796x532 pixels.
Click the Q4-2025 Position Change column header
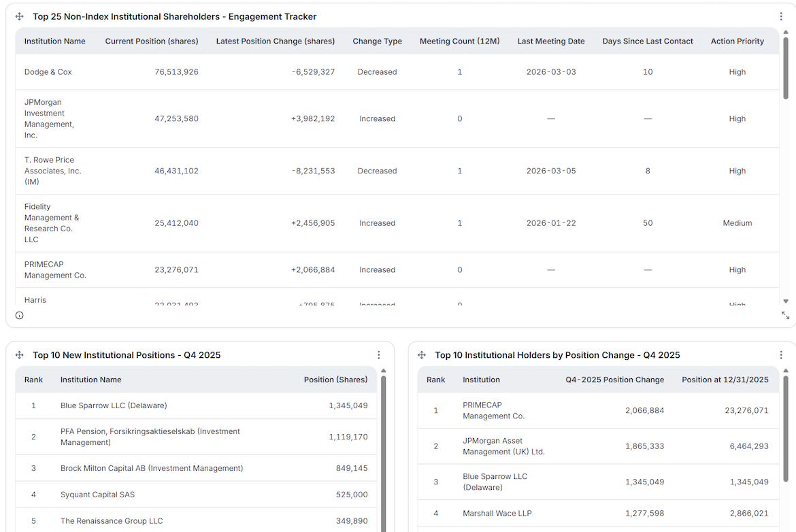coord(615,380)
